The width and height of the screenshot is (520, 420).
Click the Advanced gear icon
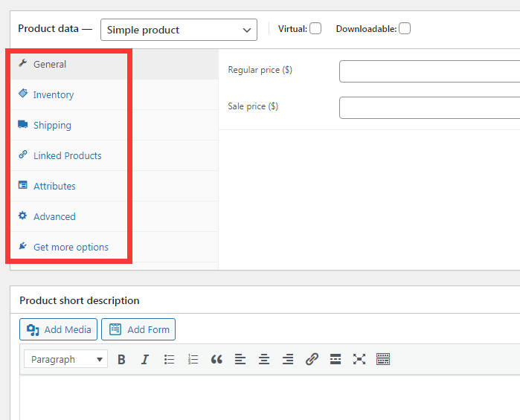[x=22, y=216]
